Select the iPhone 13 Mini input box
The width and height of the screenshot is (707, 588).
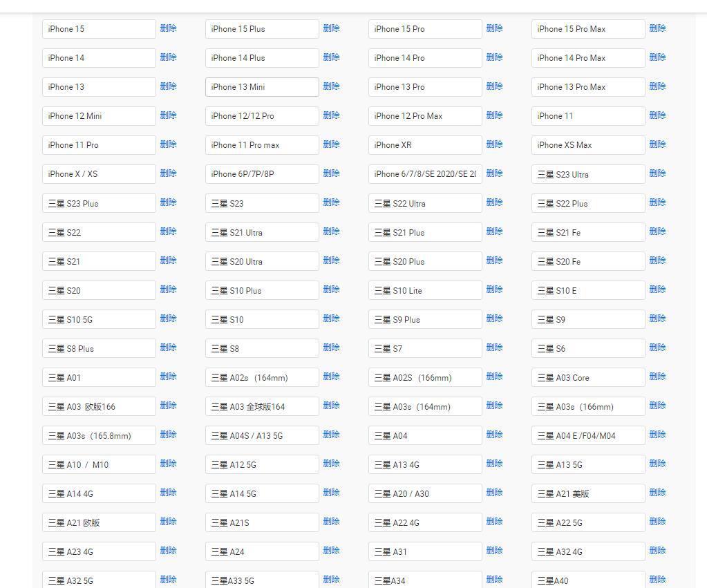tap(261, 87)
